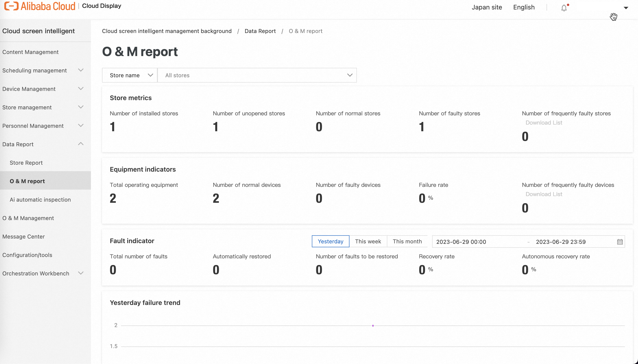The width and height of the screenshot is (638, 364).
Task: Open Store name filter type dropdown
Action: [x=129, y=75]
